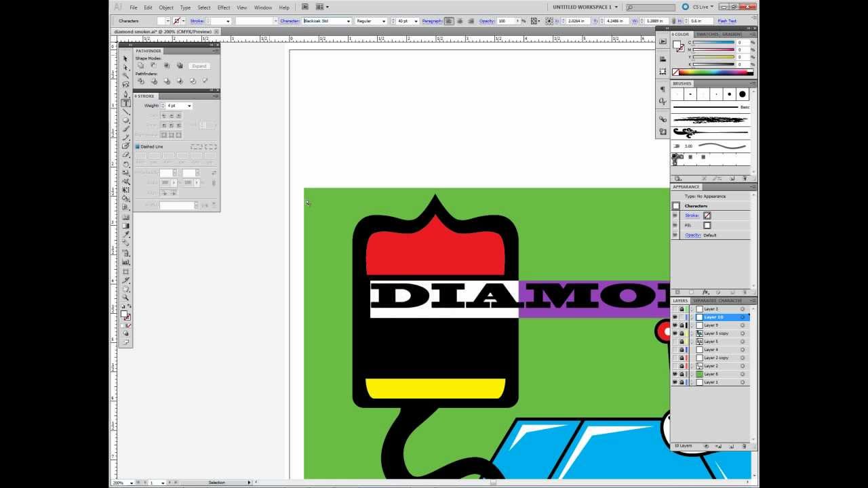This screenshot has width=868, height=488.
Task: Select the Line Segment tool
Action: [x=125, y=112]
